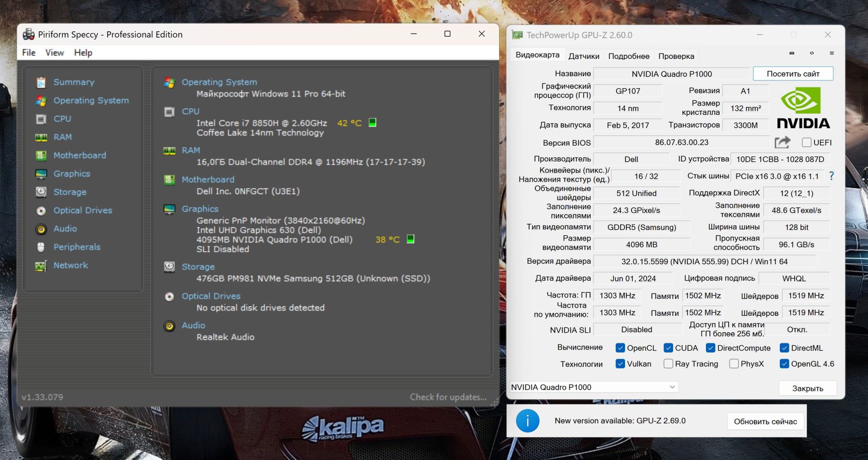The width and height of the screenshot is (868, 460).
Task: Click the BIOS version field 86.07.63.00.23
Action: 682,142
